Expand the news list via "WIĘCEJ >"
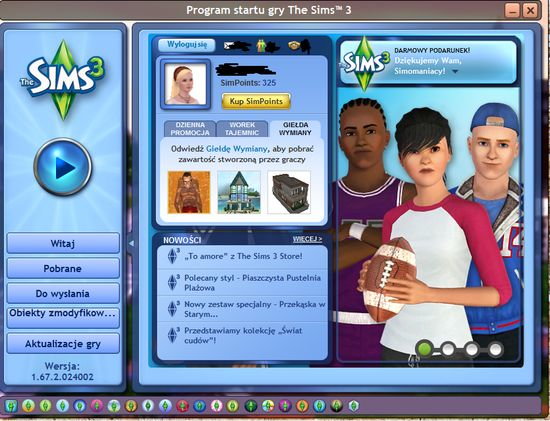Image resolution: width=550 pixels, height=421 pixels. (x=307, y=239)
